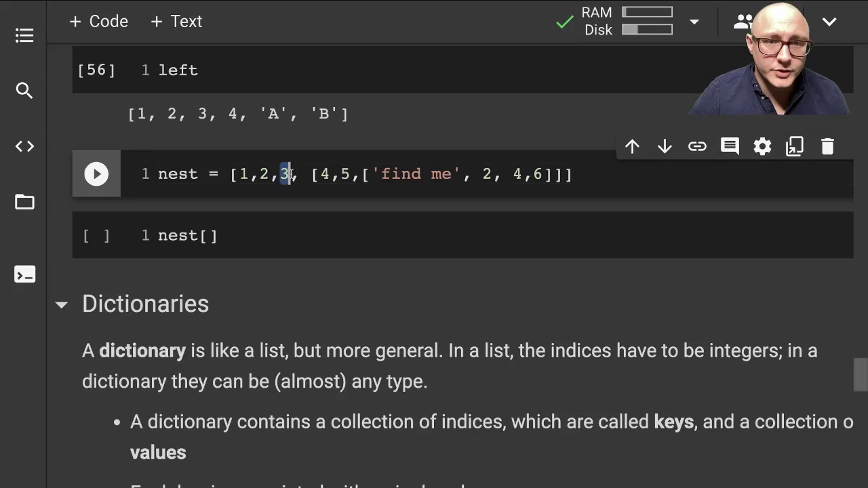The width and height of the screenshot is (868, 488).
Task: Open cell settings gear icon
Action: [x=762, y=146]
